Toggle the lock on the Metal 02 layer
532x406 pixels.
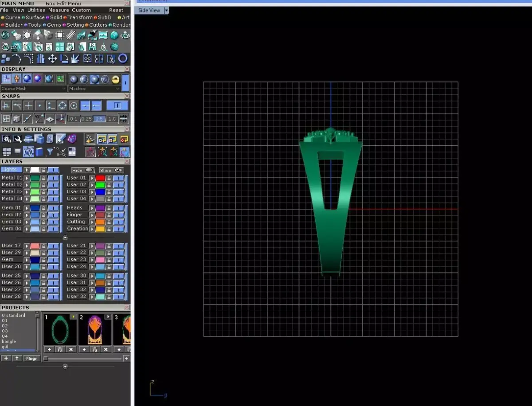pyautogui.click(x=43, y=185)
